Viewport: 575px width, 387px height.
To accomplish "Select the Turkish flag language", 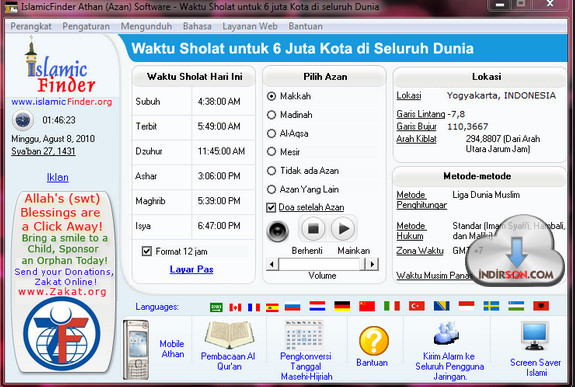I will tap(417, 306).
